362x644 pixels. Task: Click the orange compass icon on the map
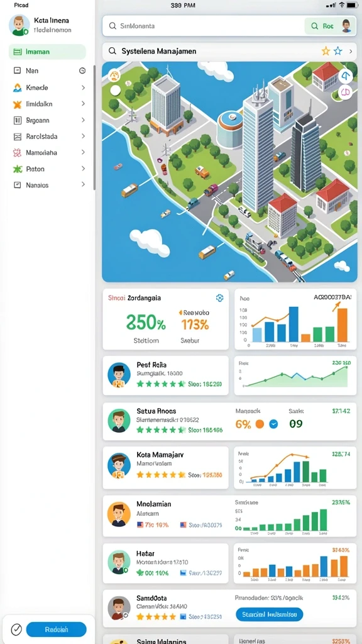[x=114, y=75]
